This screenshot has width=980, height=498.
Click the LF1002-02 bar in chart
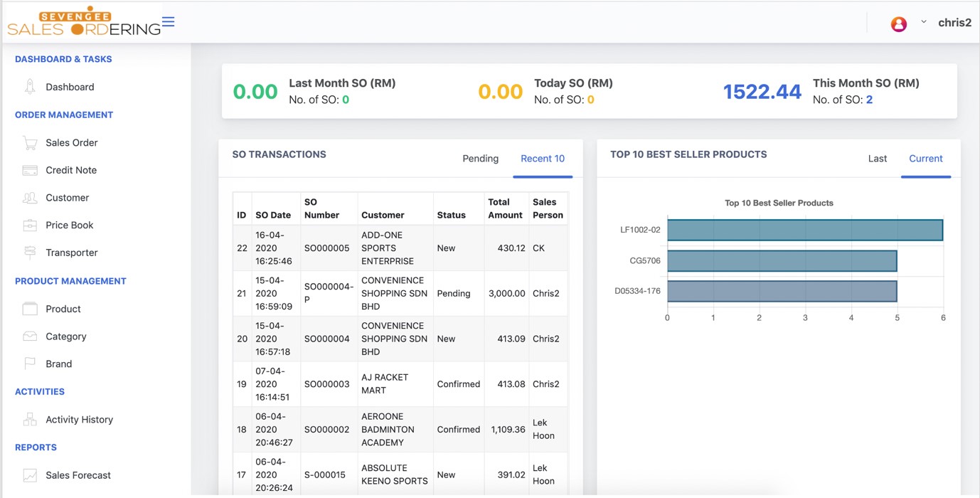[804, 230]
